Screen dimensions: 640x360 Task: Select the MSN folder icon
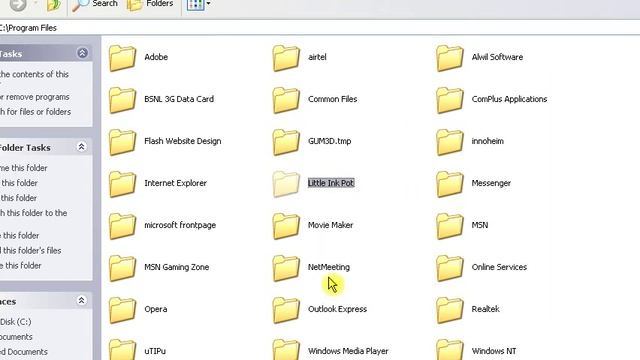449,226
